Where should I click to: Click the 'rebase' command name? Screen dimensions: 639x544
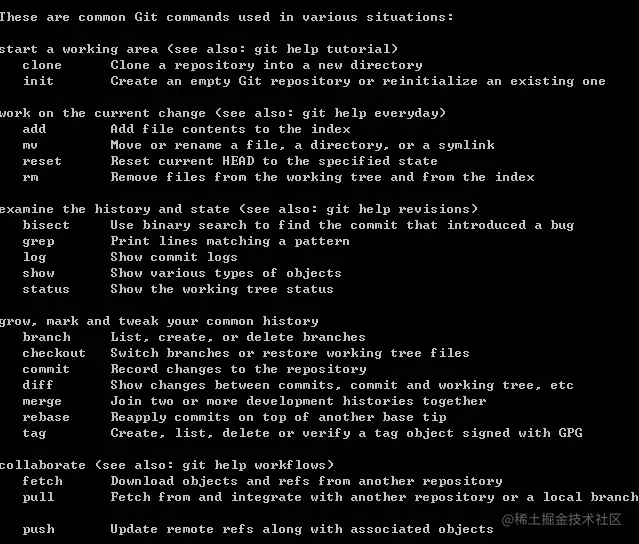click(46, 417)
